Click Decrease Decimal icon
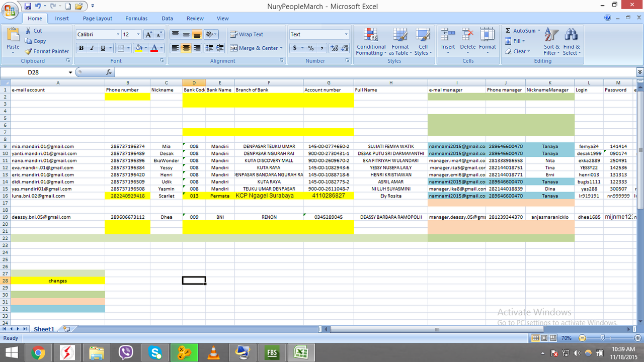The height and width of the screenshot is (362, 644). point(345,48)
